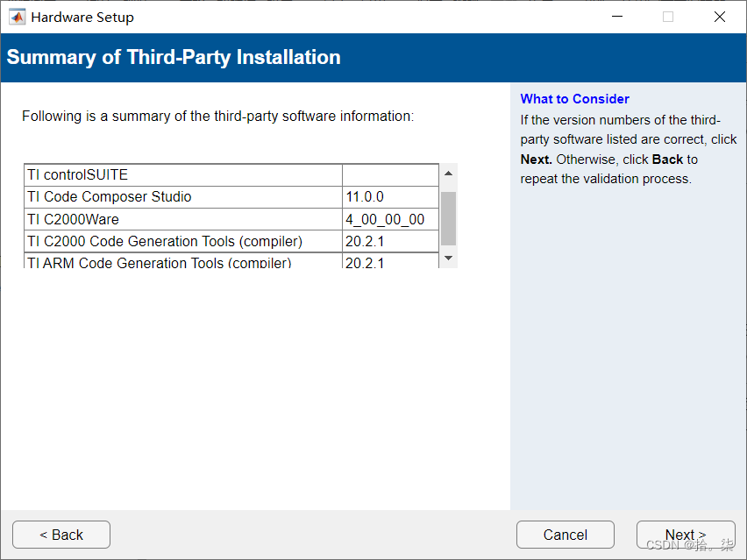Click the table scrollbar down arrow
This screenshot has width=747, height=560.
(448, 259)
